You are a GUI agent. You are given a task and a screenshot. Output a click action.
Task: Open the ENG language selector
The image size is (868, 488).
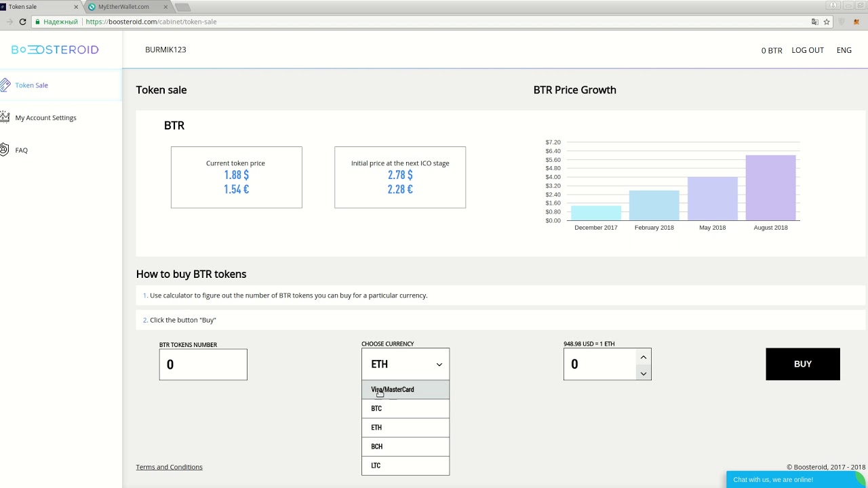pos(844,50)
